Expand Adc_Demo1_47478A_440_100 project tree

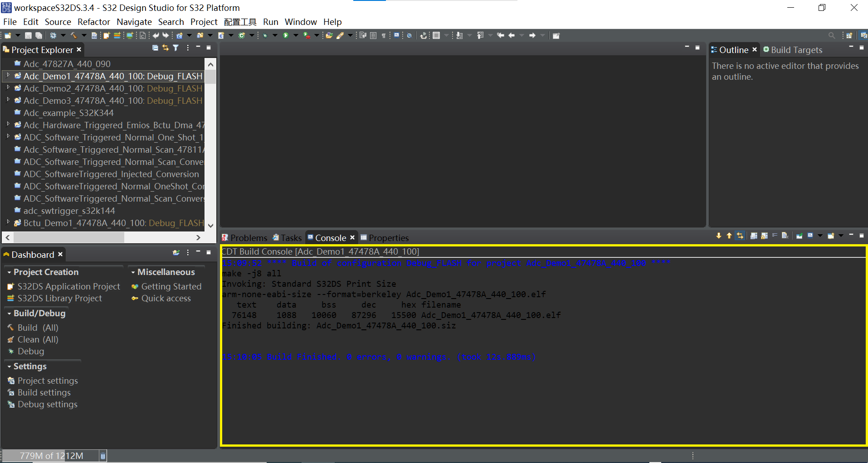tap(8, 76)
